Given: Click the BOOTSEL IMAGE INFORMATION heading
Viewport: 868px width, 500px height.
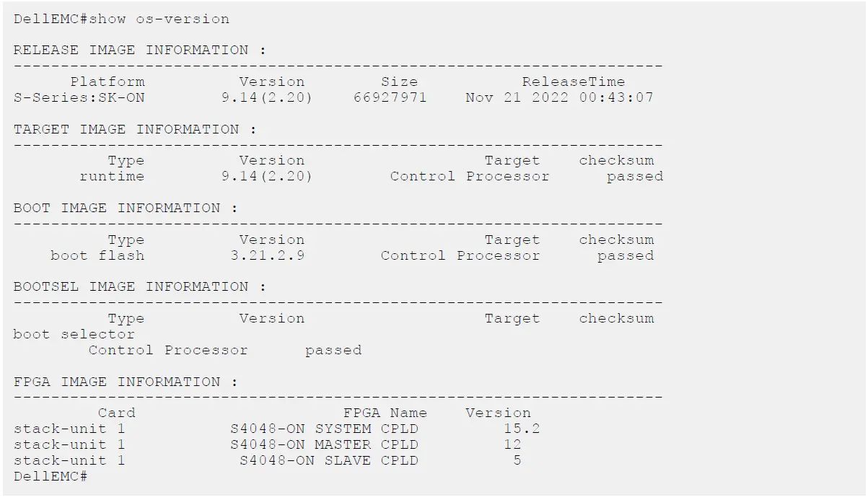Looking at the screenshot, I should [139, 287].
